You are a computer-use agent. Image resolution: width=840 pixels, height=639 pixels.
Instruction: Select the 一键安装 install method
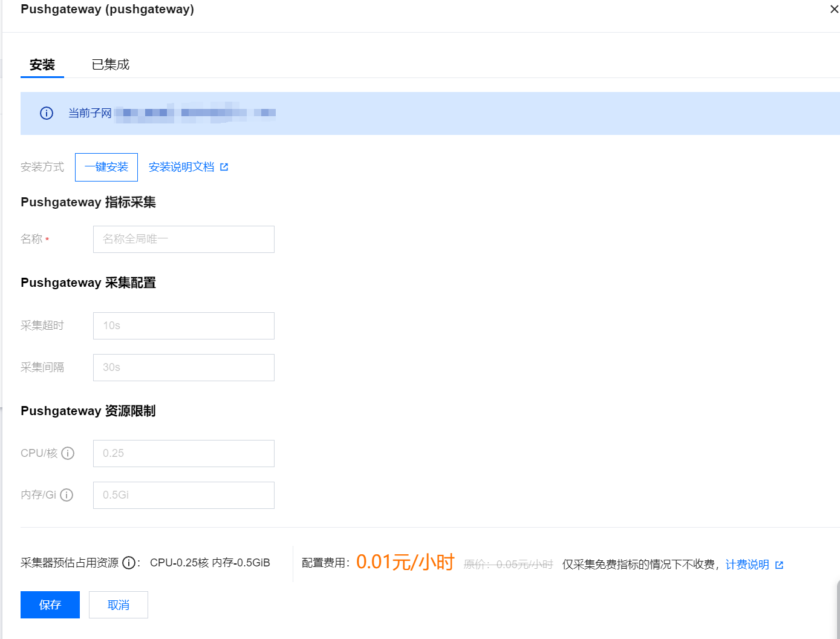tap(106, 167)
